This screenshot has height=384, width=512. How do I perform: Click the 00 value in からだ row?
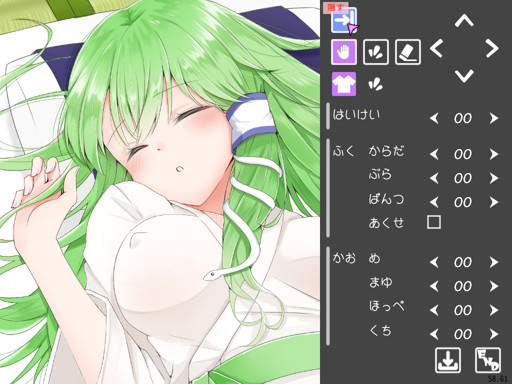pos(463,154)
